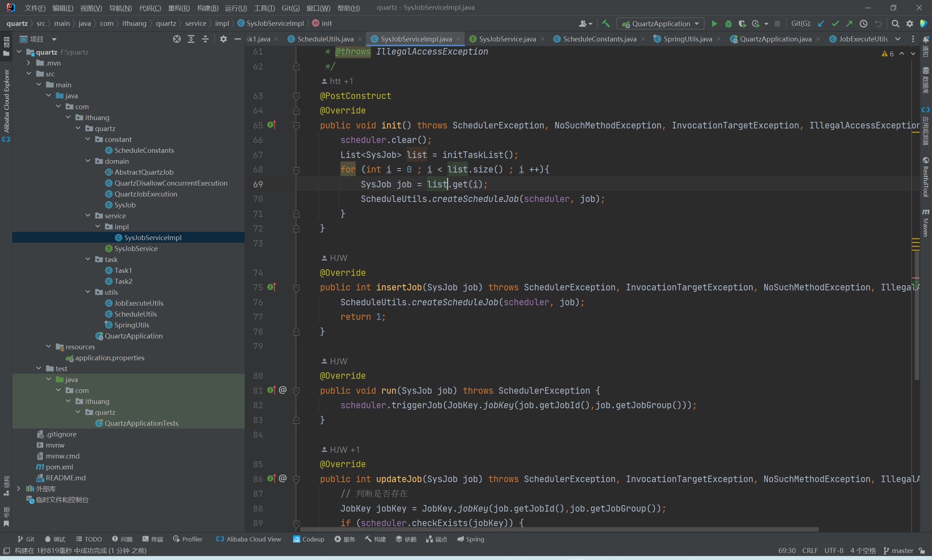Locate the current file in the project tree

(177, 39)
